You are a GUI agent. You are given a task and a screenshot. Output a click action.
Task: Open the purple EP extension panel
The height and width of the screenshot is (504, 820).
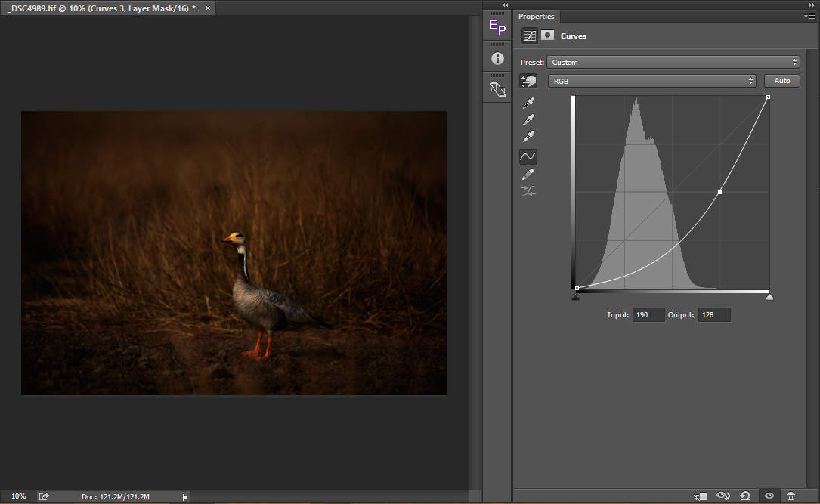point(497,28)
